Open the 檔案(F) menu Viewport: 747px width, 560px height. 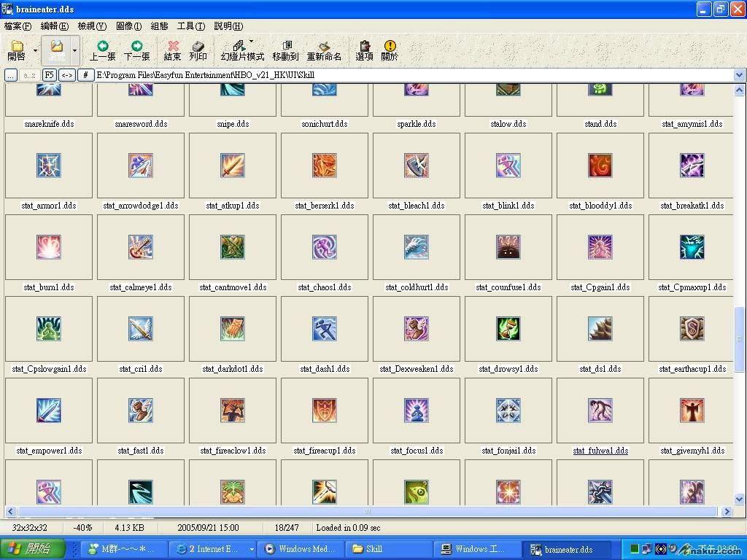[x=18, y=26]
